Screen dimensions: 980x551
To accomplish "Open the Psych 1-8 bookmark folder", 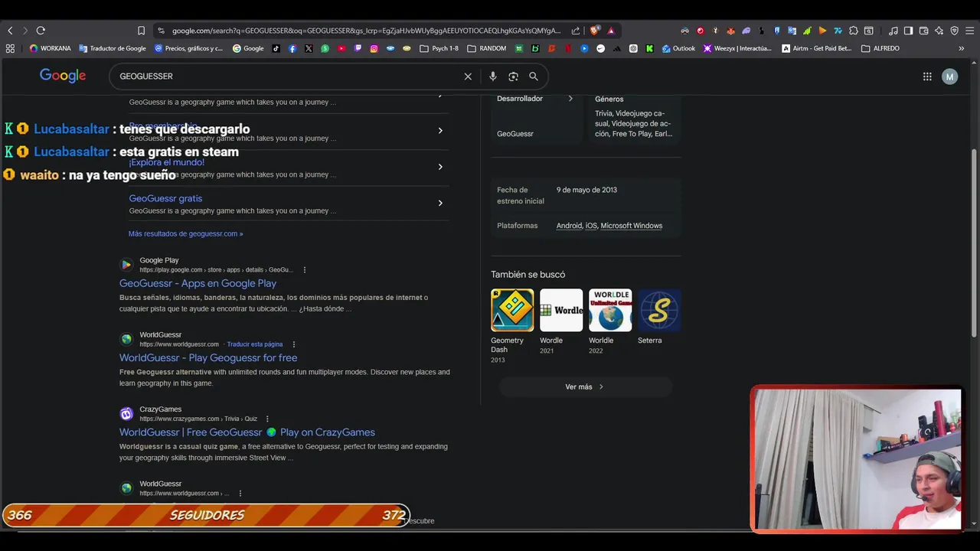I will [439, 48].
